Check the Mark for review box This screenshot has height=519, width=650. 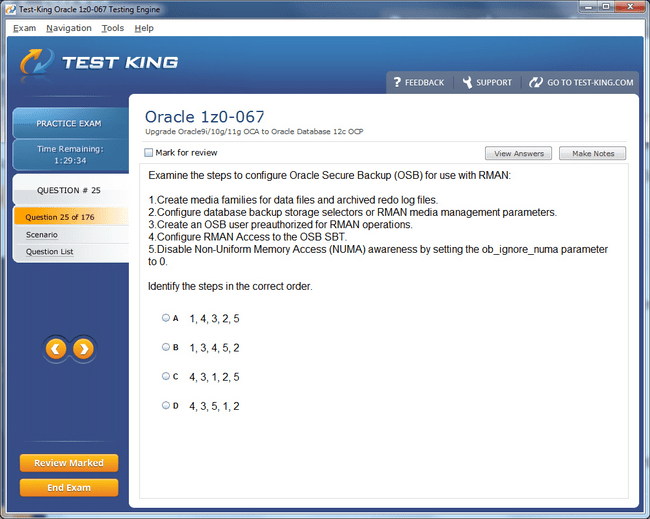(x=148, y=153)
